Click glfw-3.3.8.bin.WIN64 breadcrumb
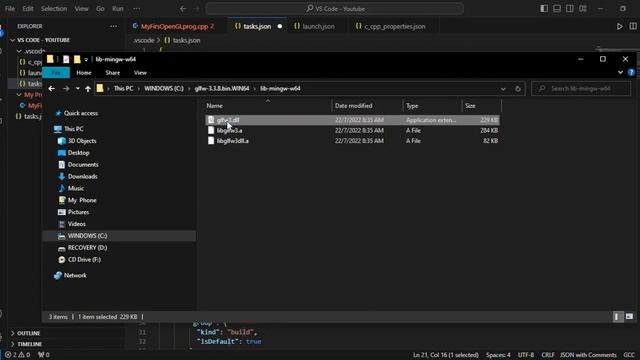Image resolution: width=640 pixels, height=360 pixels. [x=222, y=89]
